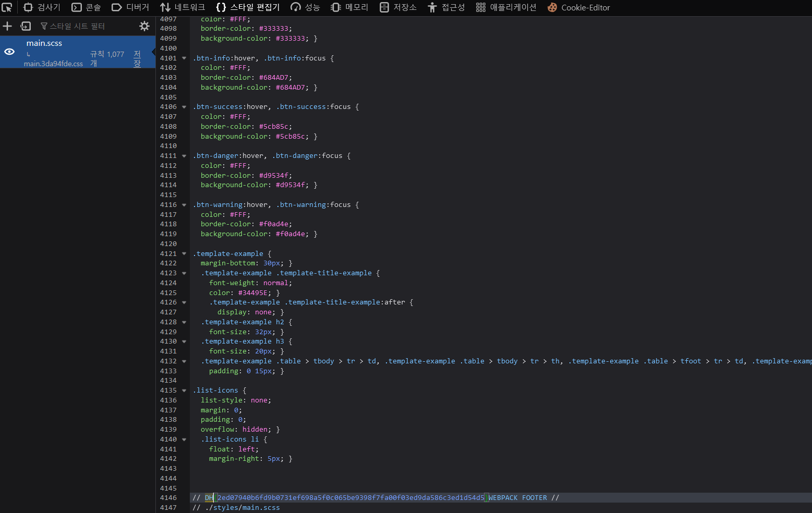Select the main.scss style sheet entry
The height and width of the screenshot is (513, 812).
[78, 52]
